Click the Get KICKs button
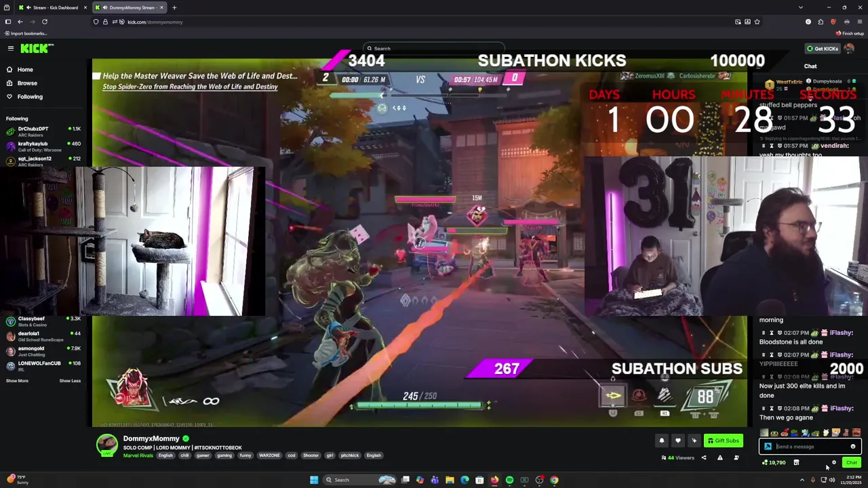 pos(822,48)
